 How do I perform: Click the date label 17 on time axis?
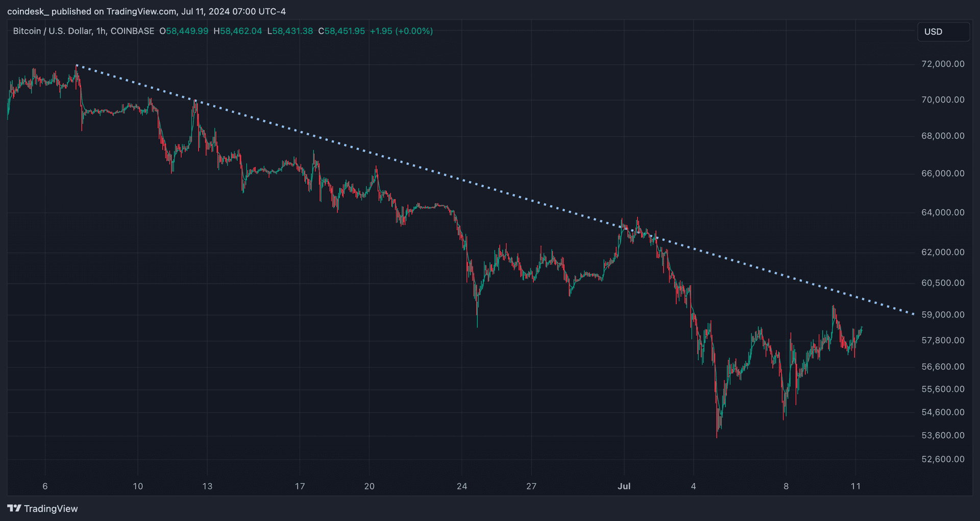pyautogui.click(x=300, y=486)
